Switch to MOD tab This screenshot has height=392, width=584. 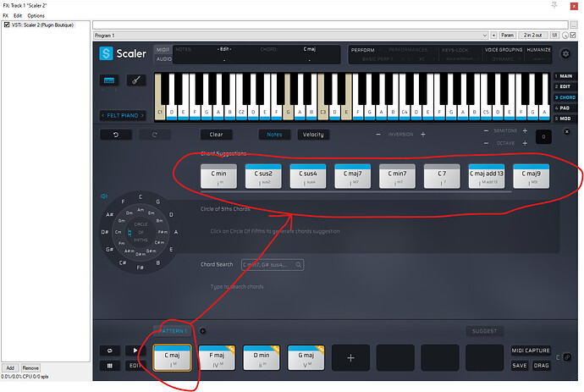pyautogui.click(x=565, y=119)
